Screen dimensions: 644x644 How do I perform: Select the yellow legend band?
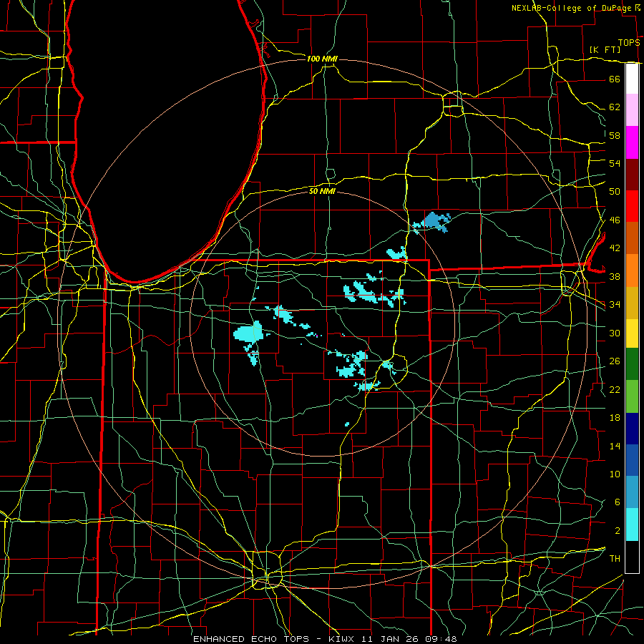click(x=632, y=333)
